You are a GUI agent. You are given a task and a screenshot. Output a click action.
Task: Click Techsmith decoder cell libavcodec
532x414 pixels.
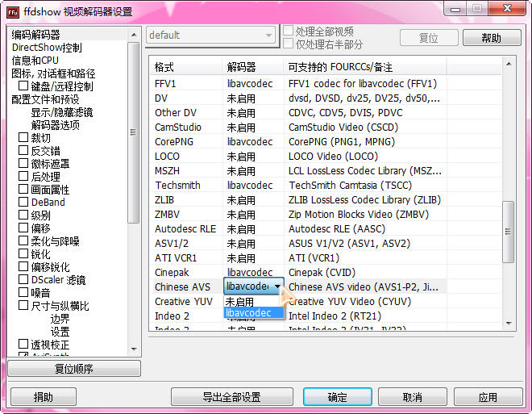(250, 186)
